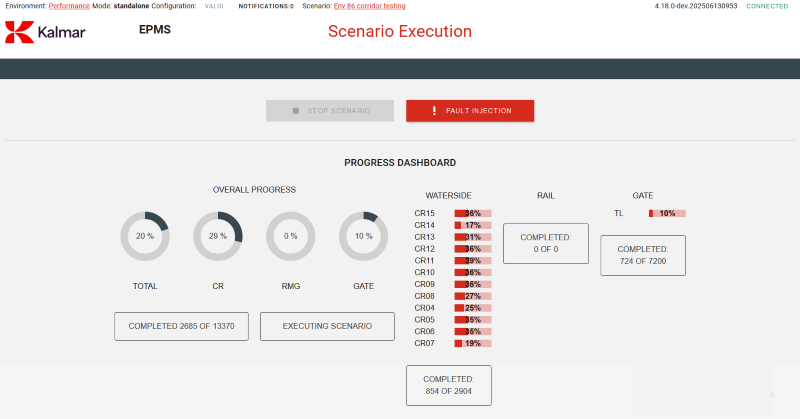Image resolution: width=800 pixels, height=419 pixels.
Task: Click the Executing Scenario status box
Action: (x=327, y=326)
